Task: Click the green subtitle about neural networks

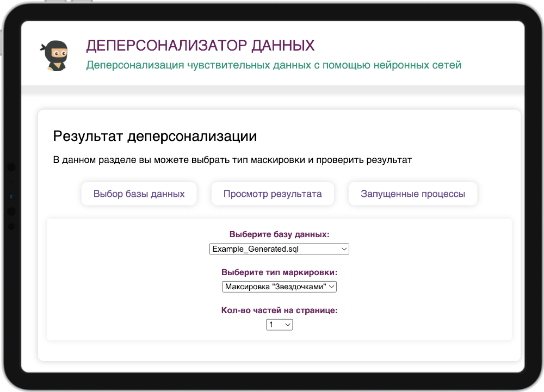Action: pos(274,65)
